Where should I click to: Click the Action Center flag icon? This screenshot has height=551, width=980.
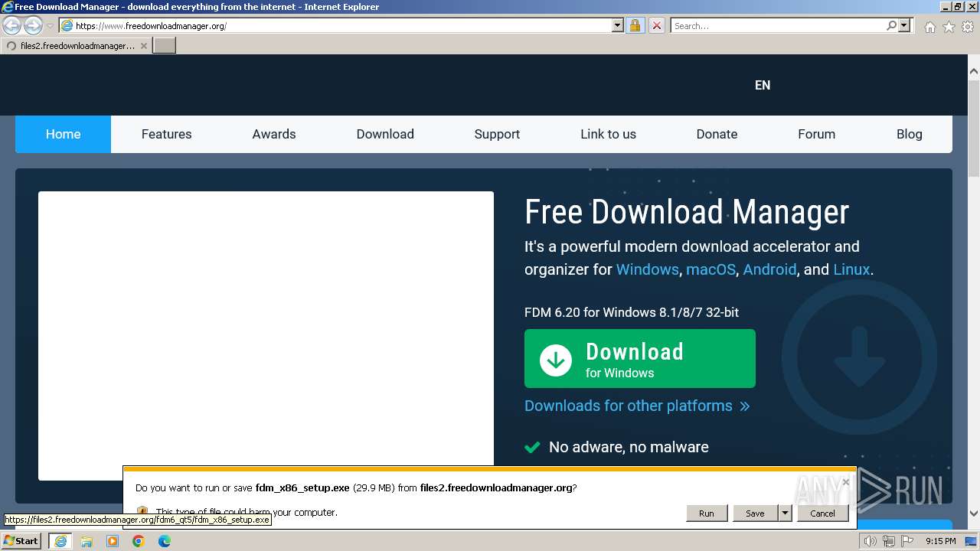coord(906,541)
